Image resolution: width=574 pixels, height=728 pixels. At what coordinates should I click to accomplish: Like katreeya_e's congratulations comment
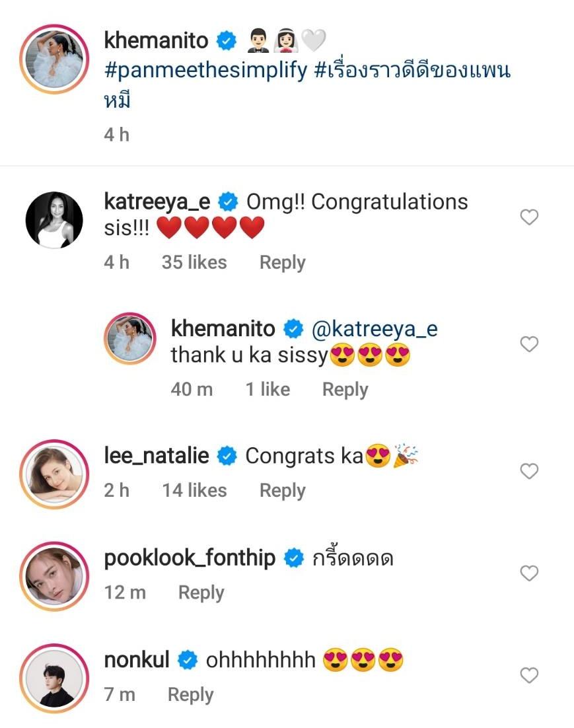coord(529,217)
